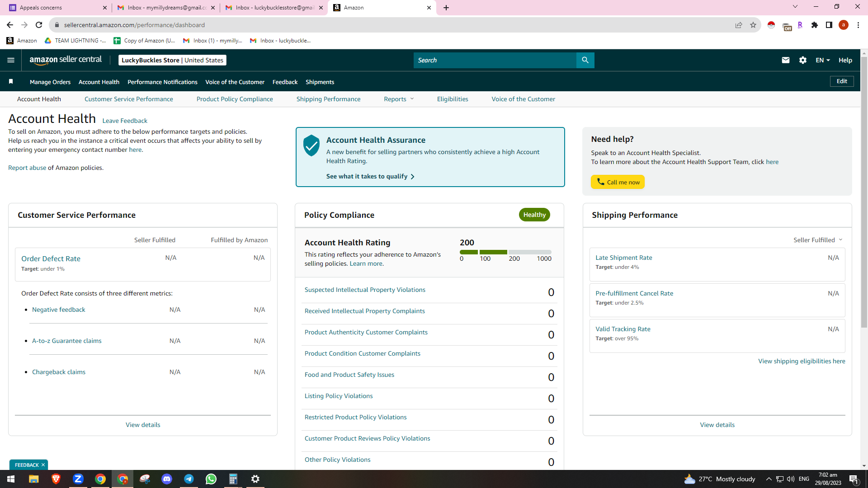Open the browser extensions puzzle icon
868x488 pixels.
[x=815, y=25]
